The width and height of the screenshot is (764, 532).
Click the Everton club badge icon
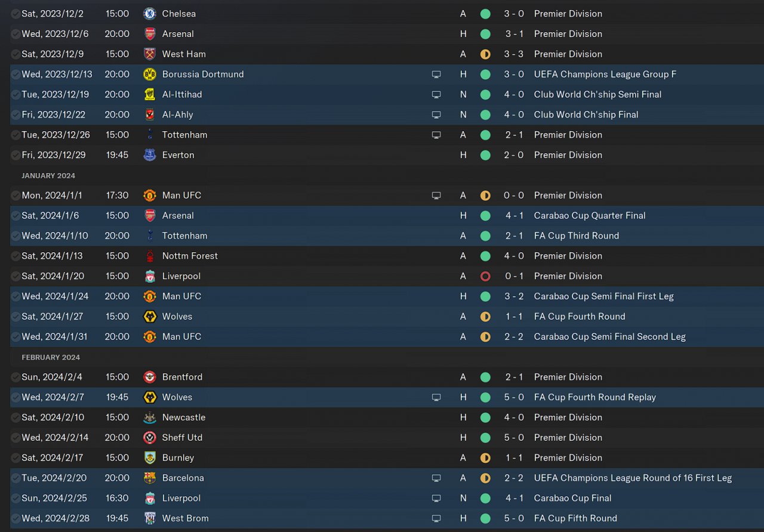pos(150,155)
